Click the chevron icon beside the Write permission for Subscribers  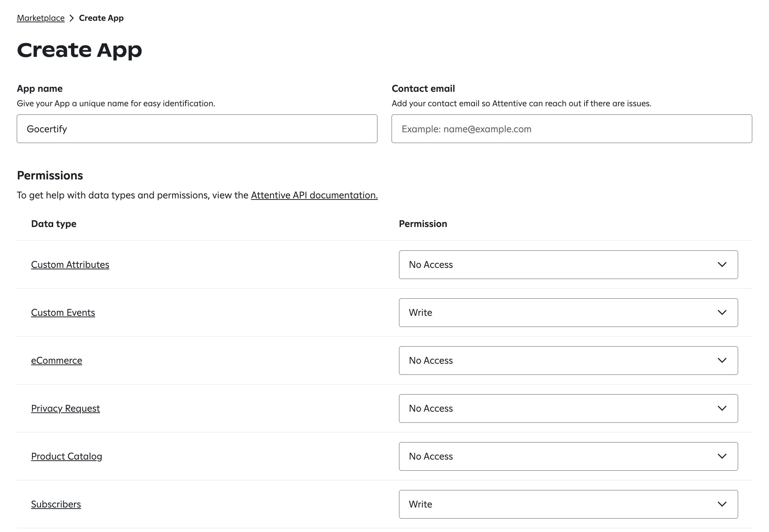click(x=722, y=504)
